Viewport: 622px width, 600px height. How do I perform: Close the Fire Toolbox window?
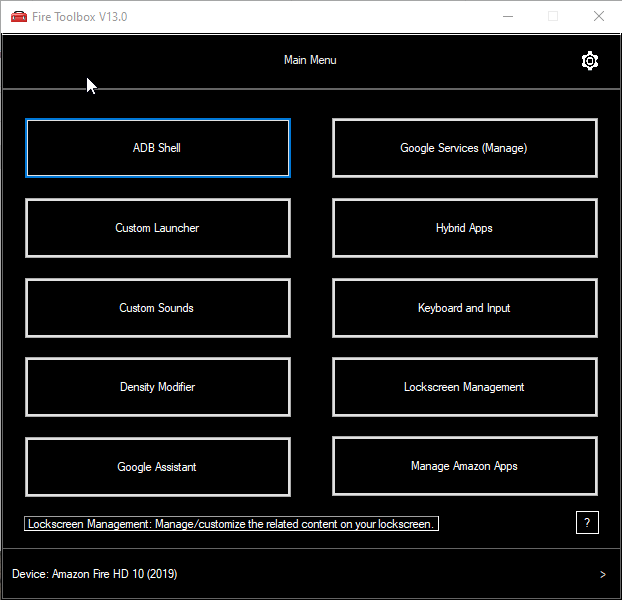(x=599, y=17)
